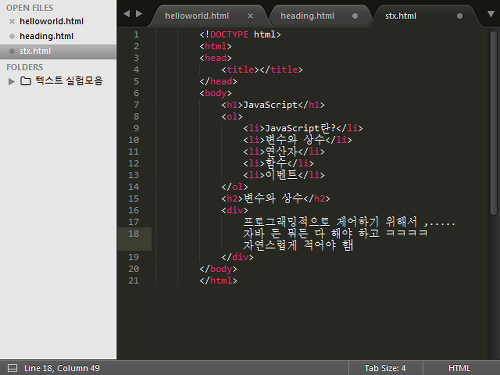This screenshot has height=375, width=500.
Task: Place cursor on the DOCTYPE line
Action: pyautogui.click(x=240, y=35)
